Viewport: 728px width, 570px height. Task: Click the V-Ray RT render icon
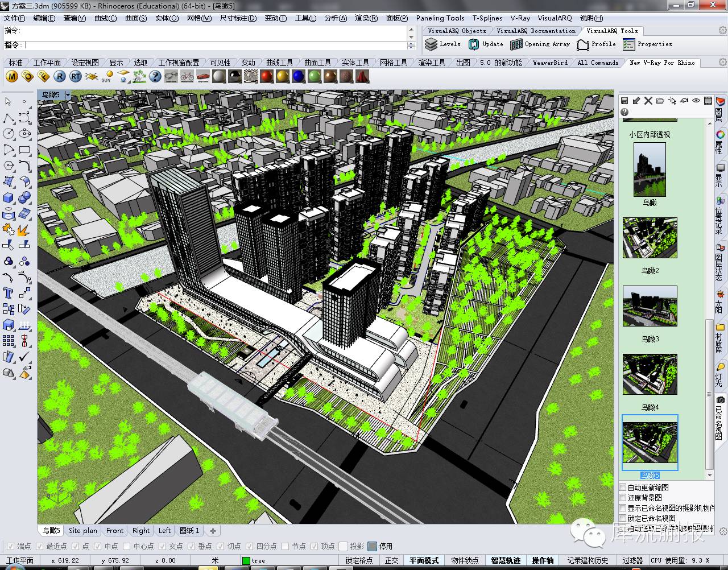(75, 76)
